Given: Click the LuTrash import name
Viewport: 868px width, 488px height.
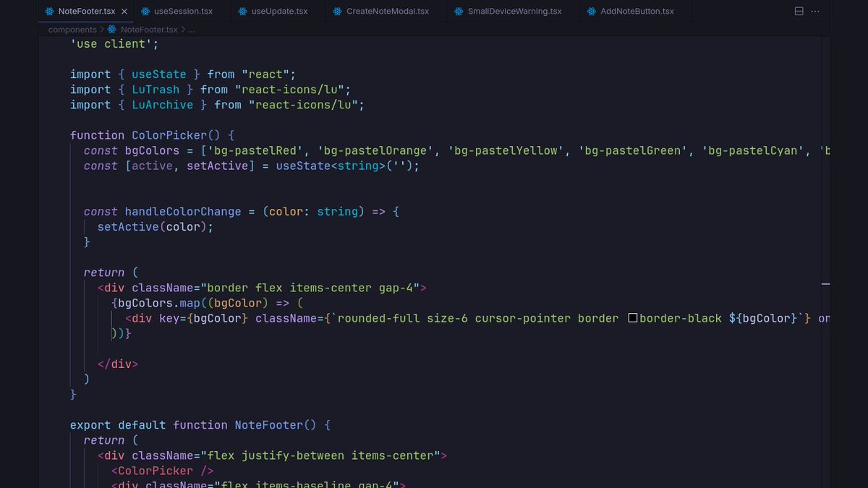Looking at the screenshot, I should coord(156,90).
